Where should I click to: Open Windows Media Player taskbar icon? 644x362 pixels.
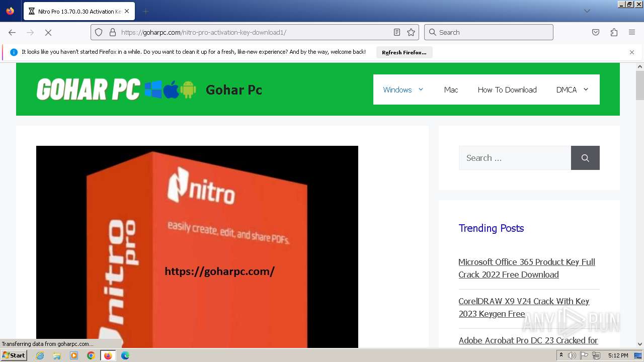(x=74, y=355)
